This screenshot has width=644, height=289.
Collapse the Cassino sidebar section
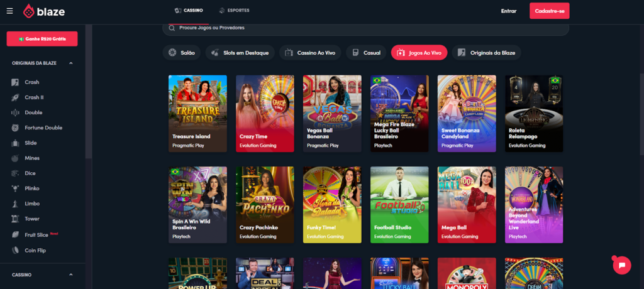(70, 275)
